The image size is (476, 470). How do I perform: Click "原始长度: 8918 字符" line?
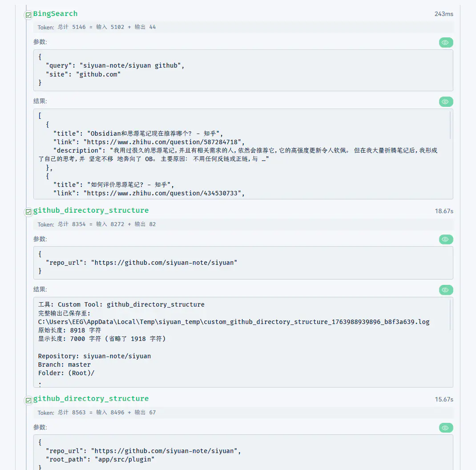click(x=69, y=331)
